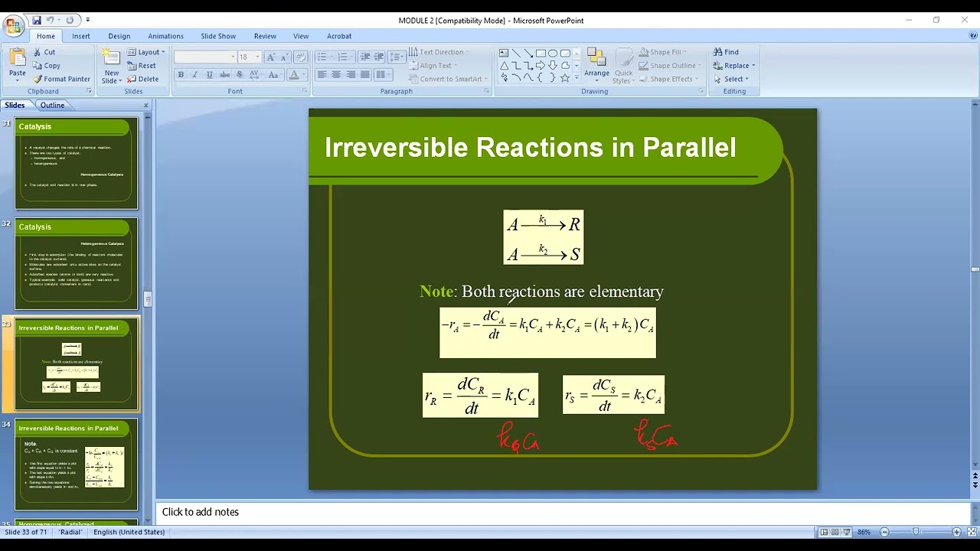Decrease list indent level

[x=365, y=57]
